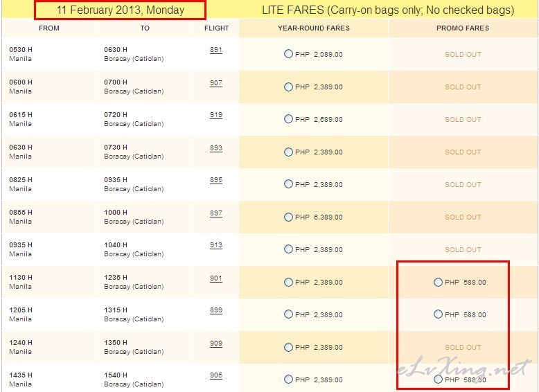The height and width of the screenshot is (392, 539).
Task: Click the 11 February 2013, Monday date
Action: click(121, 10)
